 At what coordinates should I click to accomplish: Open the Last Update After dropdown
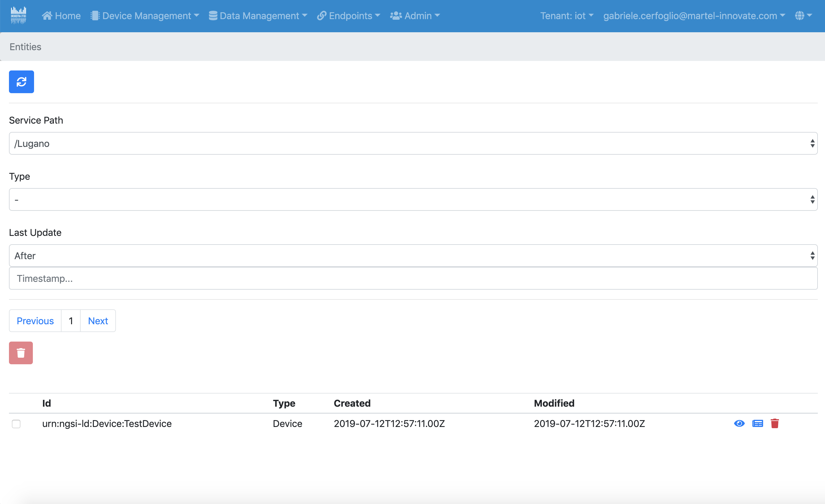pos(413,256)
